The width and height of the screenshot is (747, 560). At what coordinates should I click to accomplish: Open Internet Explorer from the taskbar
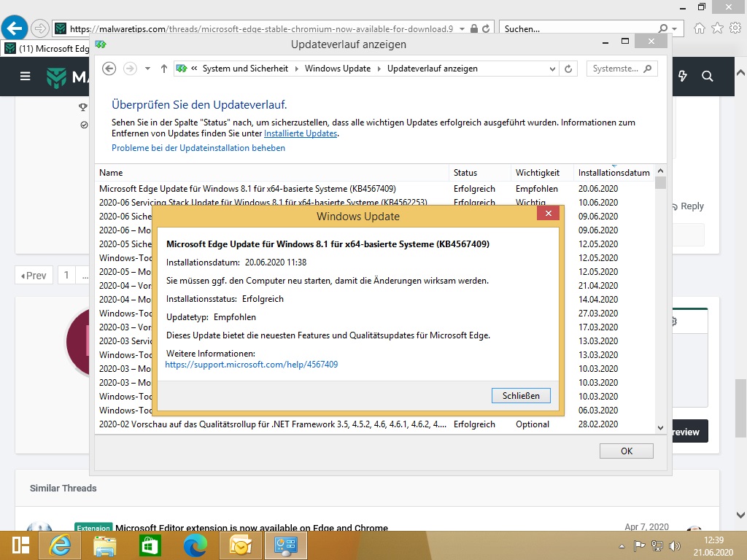tap(60, 545)
